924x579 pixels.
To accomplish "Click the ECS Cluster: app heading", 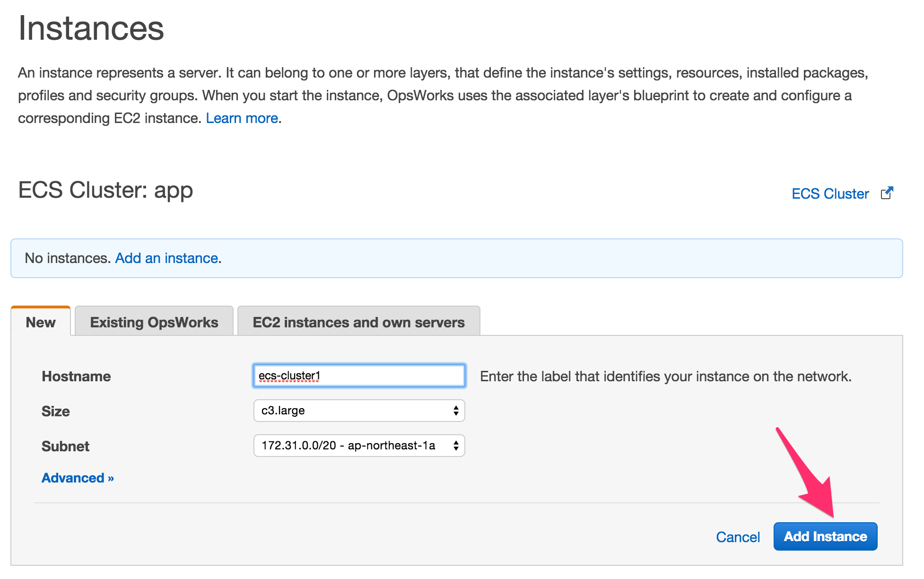I will [x=105, y=190].
